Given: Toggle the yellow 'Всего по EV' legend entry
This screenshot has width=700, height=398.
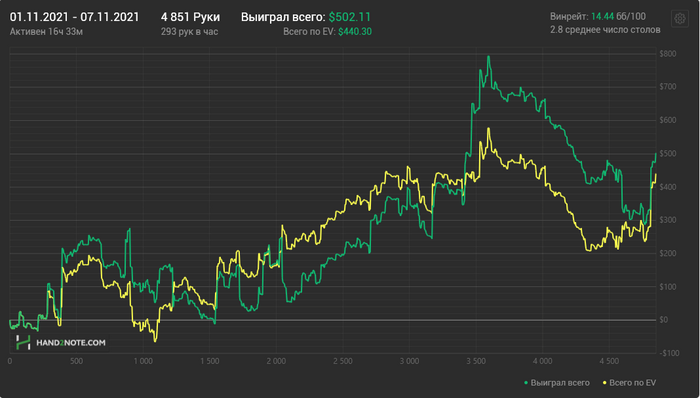Looking at the screenshot, I should [629, 383].
